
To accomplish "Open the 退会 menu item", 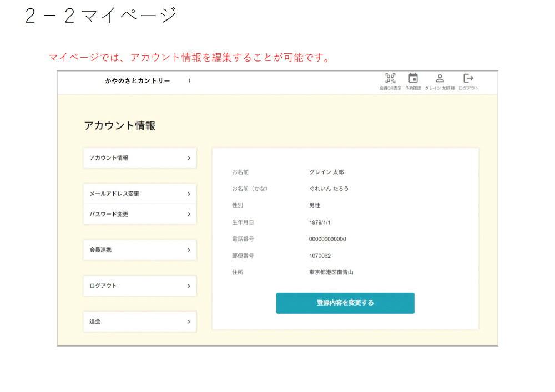I will [x=95, y=322].
